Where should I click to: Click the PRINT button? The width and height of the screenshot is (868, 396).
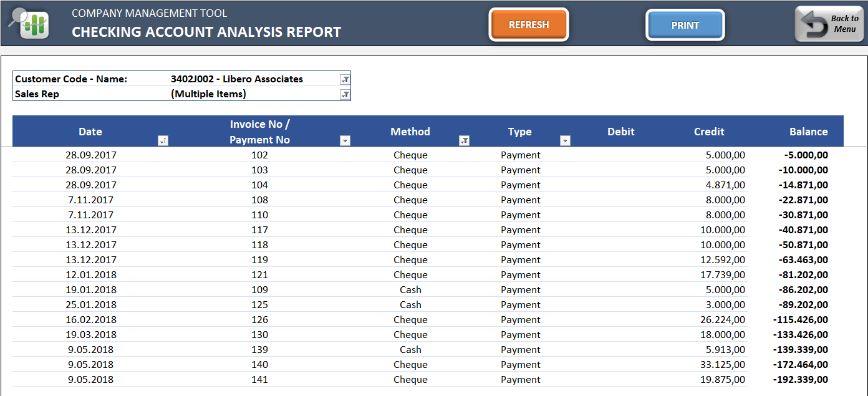tap(685, 26)
